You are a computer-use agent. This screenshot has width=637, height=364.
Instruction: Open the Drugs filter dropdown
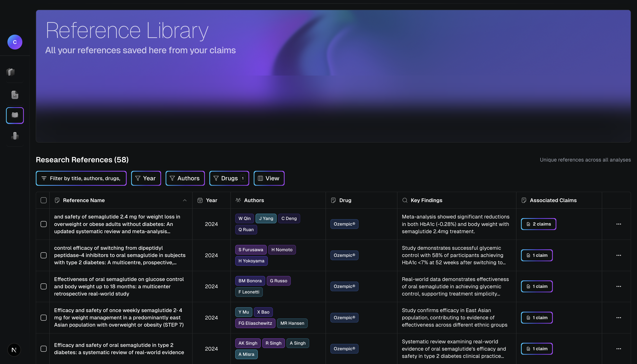click(229, 178)
